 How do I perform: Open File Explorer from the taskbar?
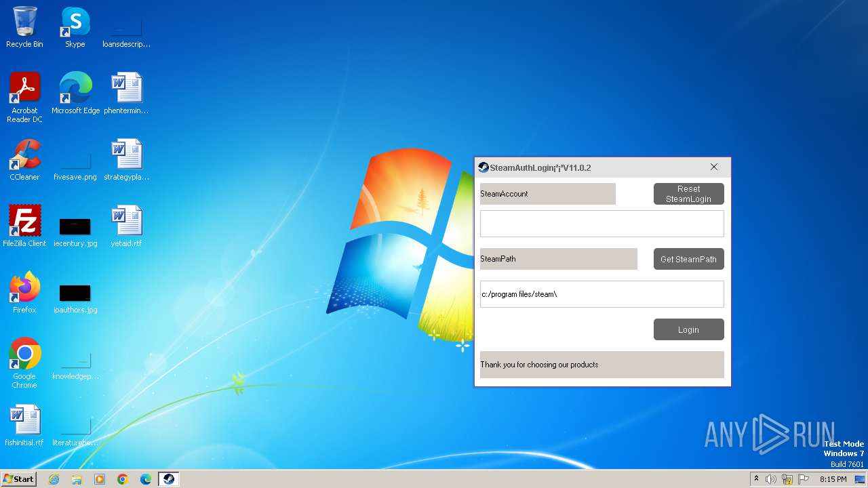point(77,479)
